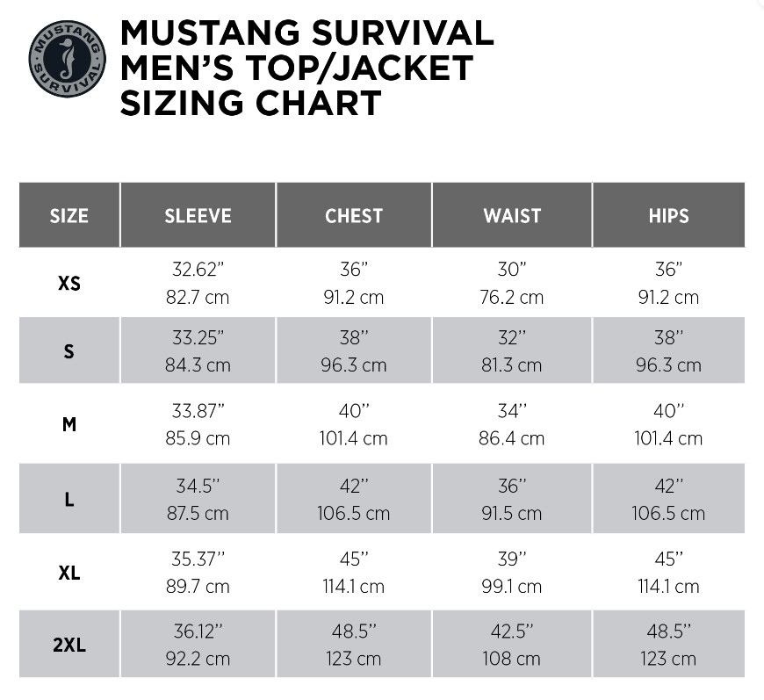
Task: Click the L hips measurement cell
Action: [x=668, y=499]
